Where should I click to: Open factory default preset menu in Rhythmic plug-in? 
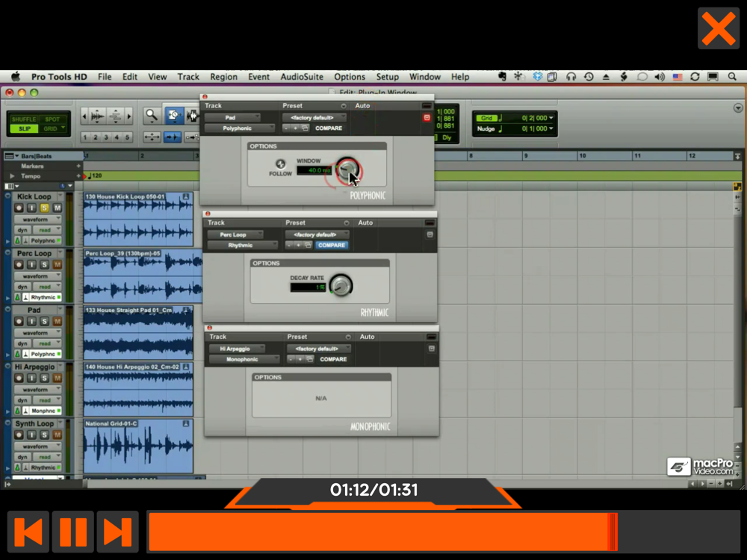[x=316, y=234]
